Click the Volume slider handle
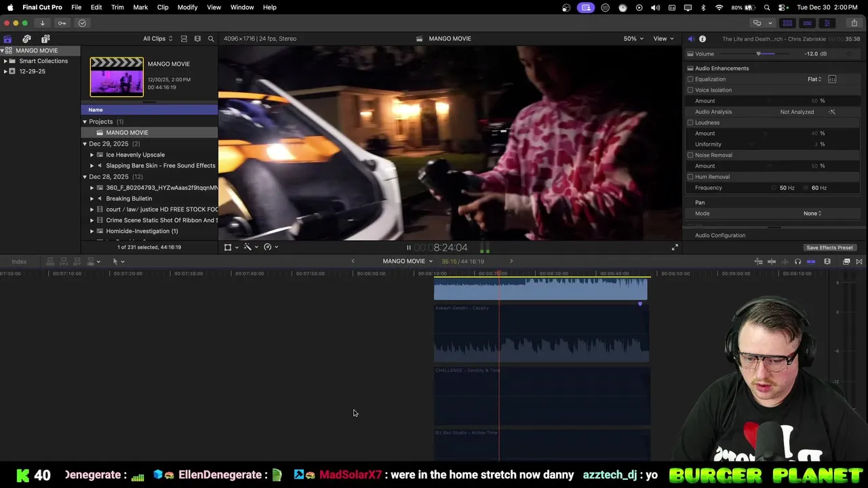 [x=759, y=54]
